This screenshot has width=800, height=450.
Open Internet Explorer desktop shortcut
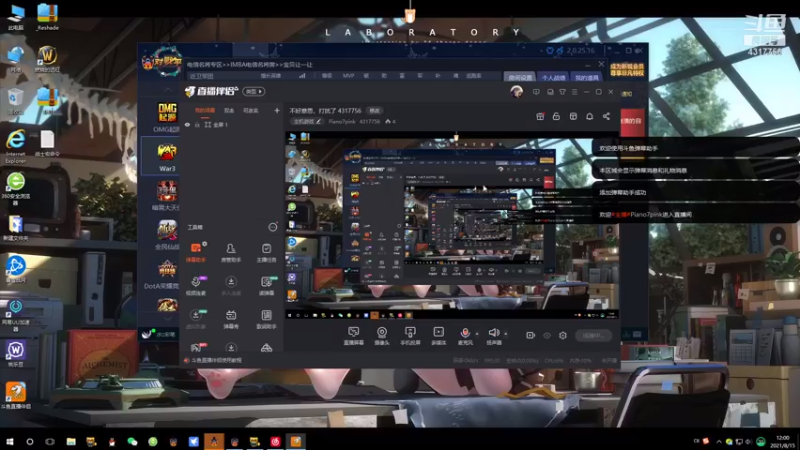pos(15,145)
